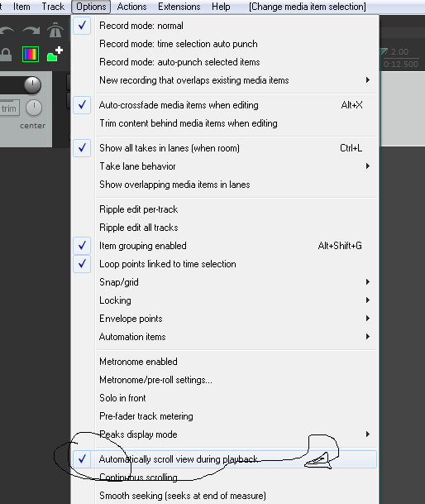Open the Extensions menu
425x504 pixels.
(179, 7)
